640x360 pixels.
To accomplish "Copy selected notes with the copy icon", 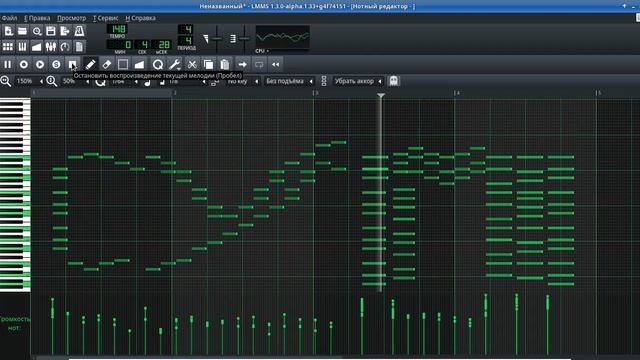I will click(x=208, y=64).
